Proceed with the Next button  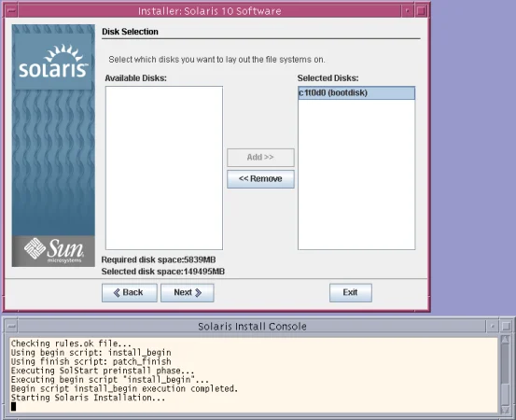[x=188, y=293]
